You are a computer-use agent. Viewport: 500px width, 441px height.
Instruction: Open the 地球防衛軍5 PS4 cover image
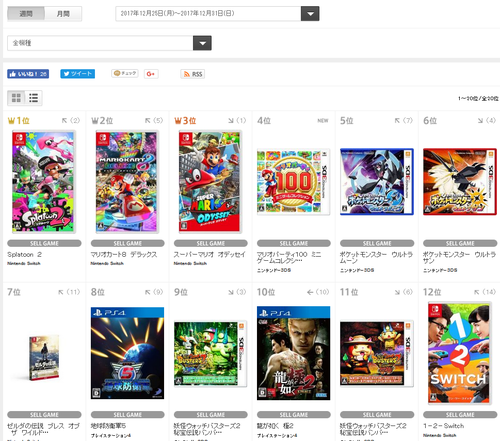[127, 353]
